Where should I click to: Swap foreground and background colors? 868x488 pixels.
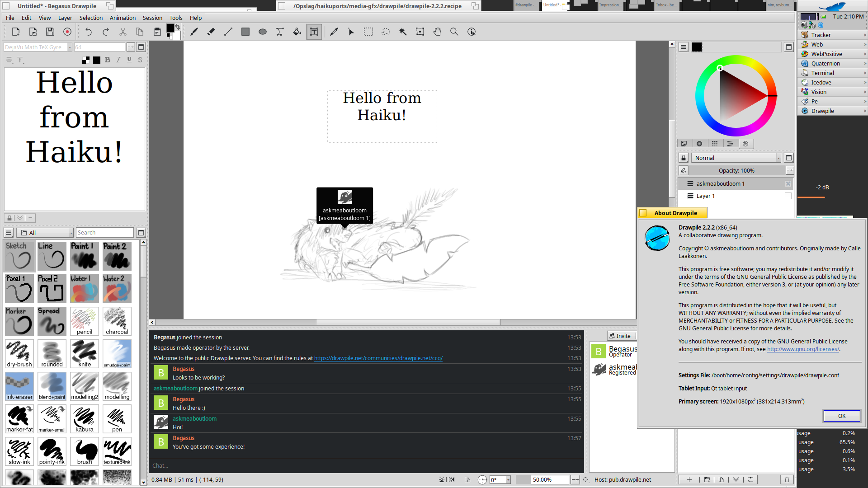tap(178, 27)
